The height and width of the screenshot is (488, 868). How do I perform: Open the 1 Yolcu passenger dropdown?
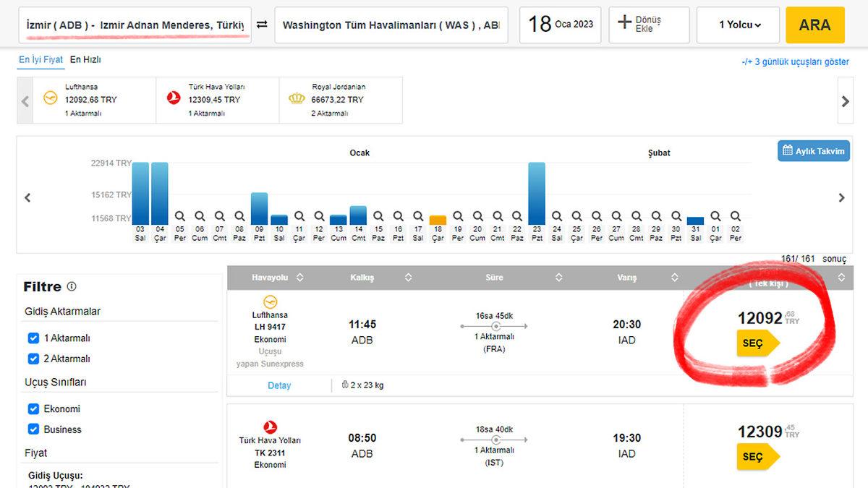pyautogui.click(x=738, y=25)
